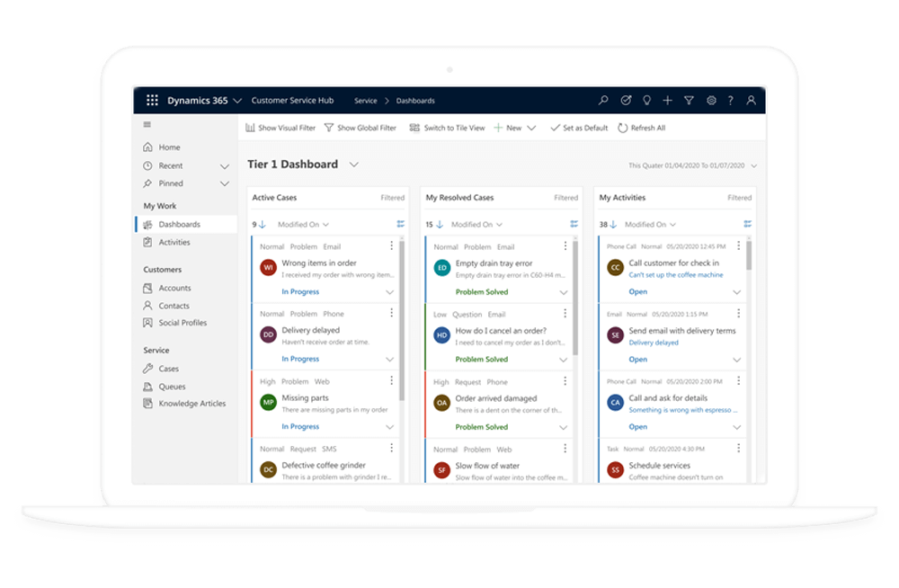Click the WI avatar on Wrong items case
This screenshot has height=588, width=899.
pos(268,267)
